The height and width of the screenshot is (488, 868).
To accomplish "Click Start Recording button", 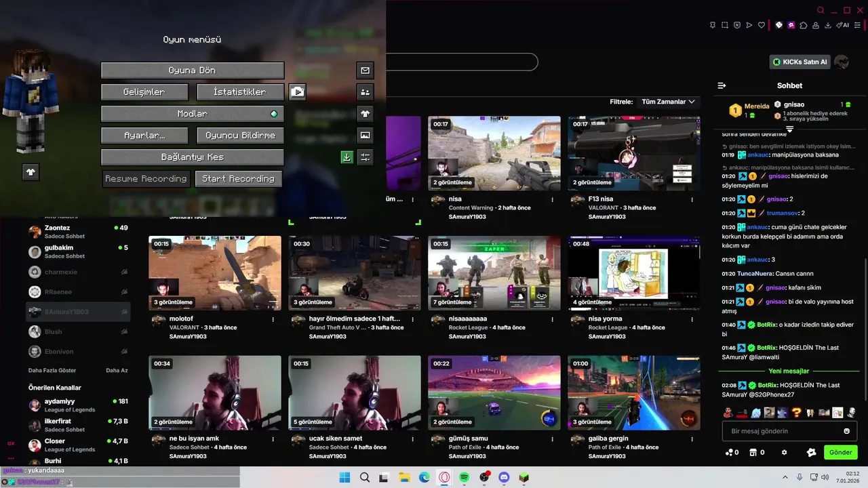I will (x=238, y=179).
